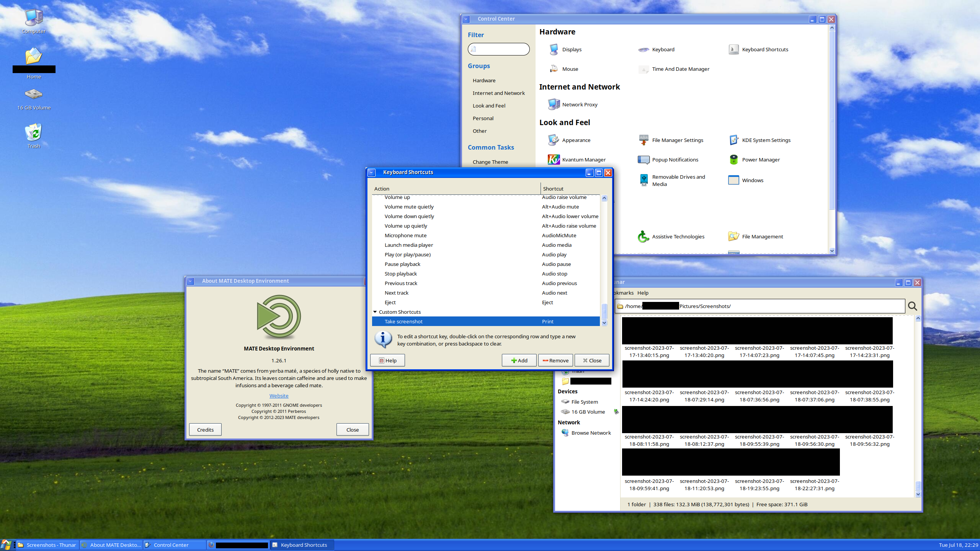Viewport: 980px width, 551px height.
Task: Jump to Internet and Network group
Action: tap(498, 93)
